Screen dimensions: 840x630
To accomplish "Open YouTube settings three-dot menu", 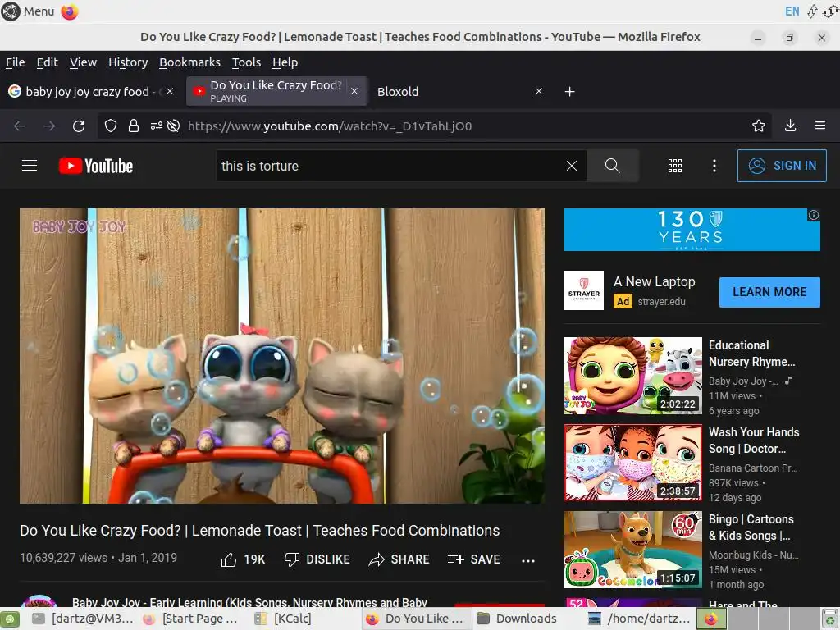I will tap(714, 166).
